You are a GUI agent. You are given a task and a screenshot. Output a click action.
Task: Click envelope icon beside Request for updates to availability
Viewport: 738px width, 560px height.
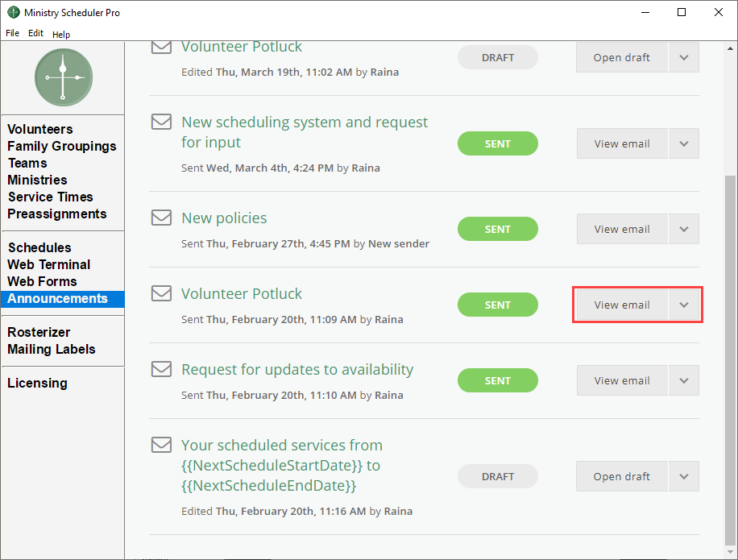(x=162, y=369)
